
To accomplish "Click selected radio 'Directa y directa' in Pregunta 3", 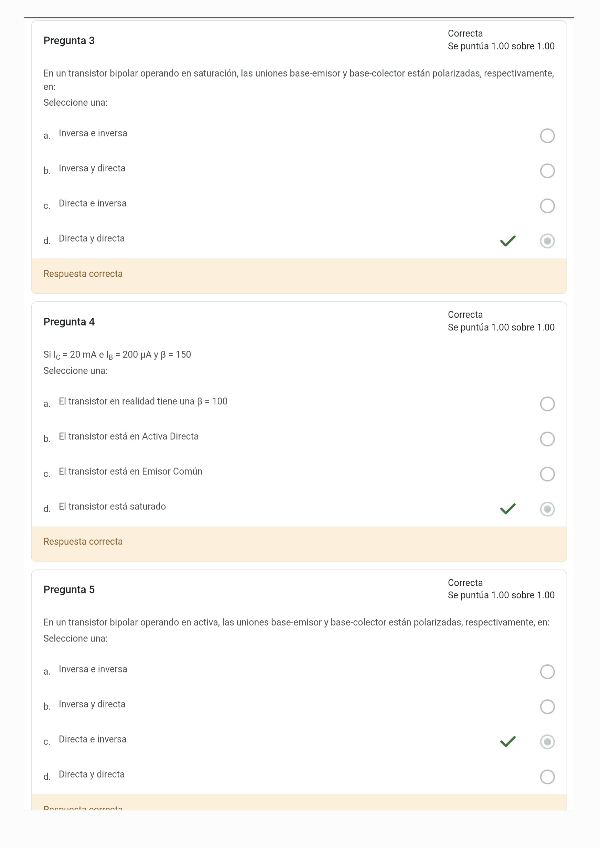I will [547, 241].
